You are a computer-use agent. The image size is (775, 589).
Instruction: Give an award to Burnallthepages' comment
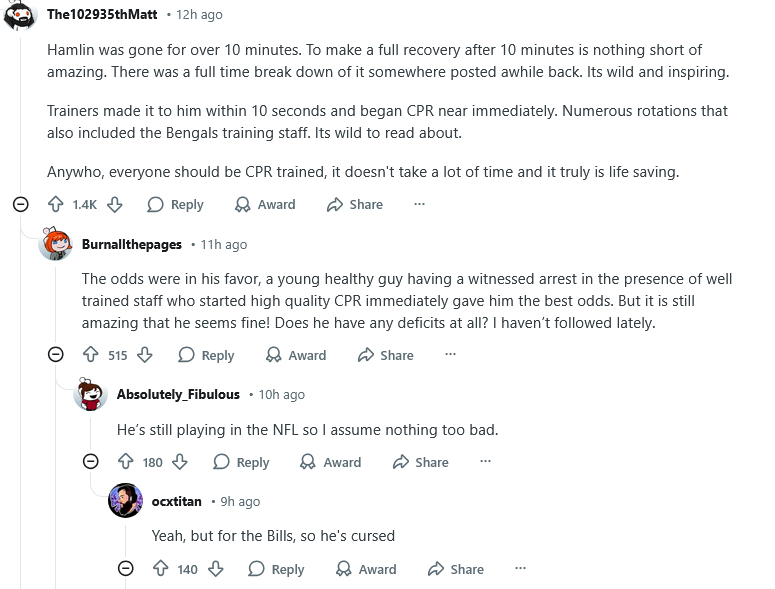pyautogui.click(x=296, y=355)
